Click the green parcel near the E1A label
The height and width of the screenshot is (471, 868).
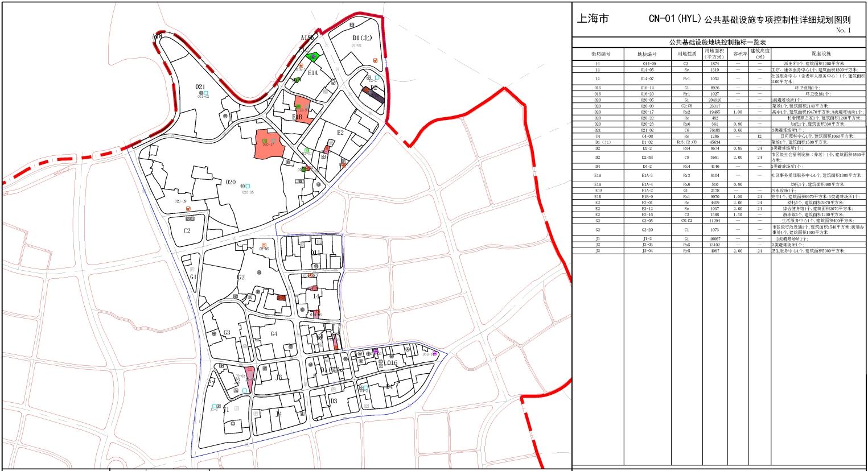[313, 56]
